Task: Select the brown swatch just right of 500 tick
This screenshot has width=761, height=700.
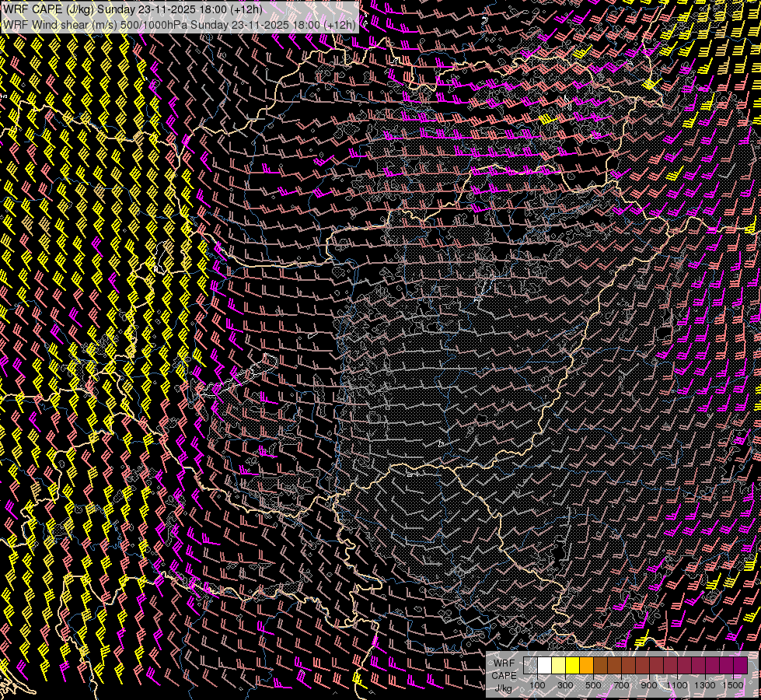Action: pyautogui.click(x=601, y=666)
